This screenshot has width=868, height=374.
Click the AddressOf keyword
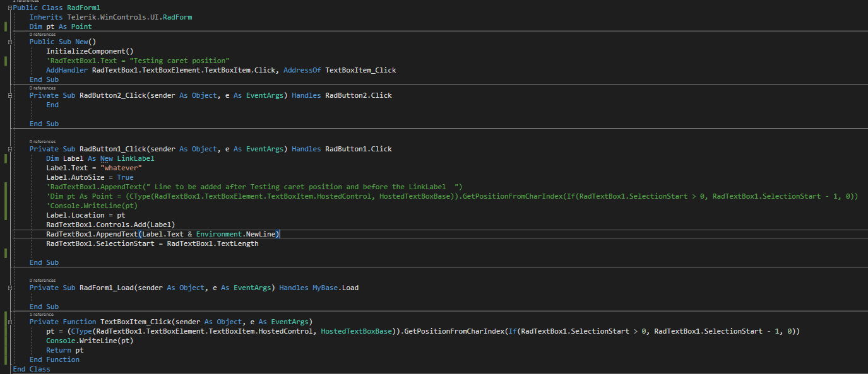pos(302,70)
